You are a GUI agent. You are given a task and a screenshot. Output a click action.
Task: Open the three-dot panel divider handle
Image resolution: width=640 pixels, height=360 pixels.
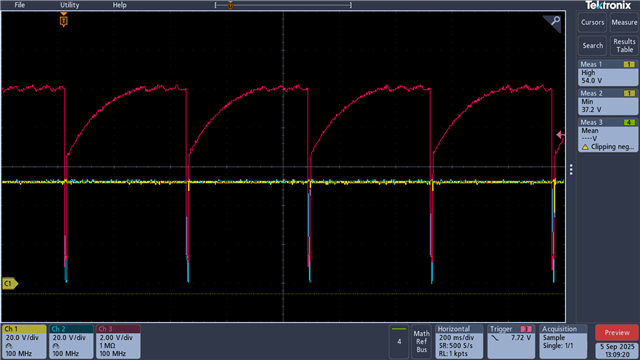[x=571, y=169]
